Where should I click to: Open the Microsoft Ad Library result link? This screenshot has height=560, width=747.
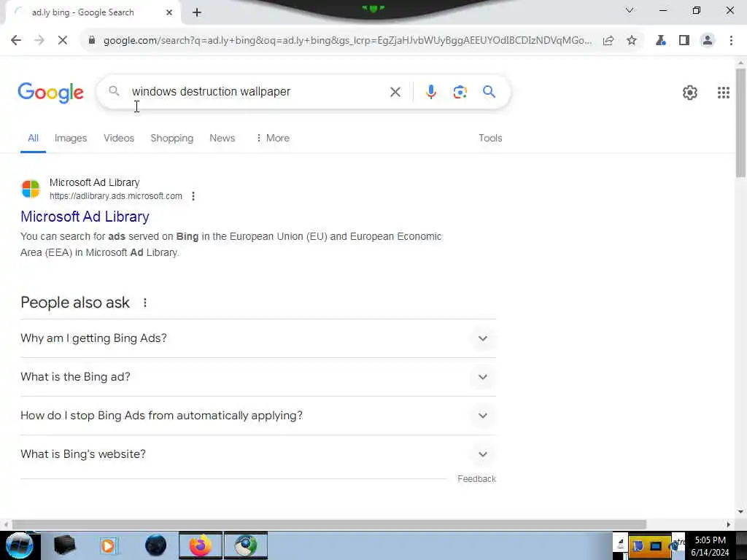tap(85, 217)
